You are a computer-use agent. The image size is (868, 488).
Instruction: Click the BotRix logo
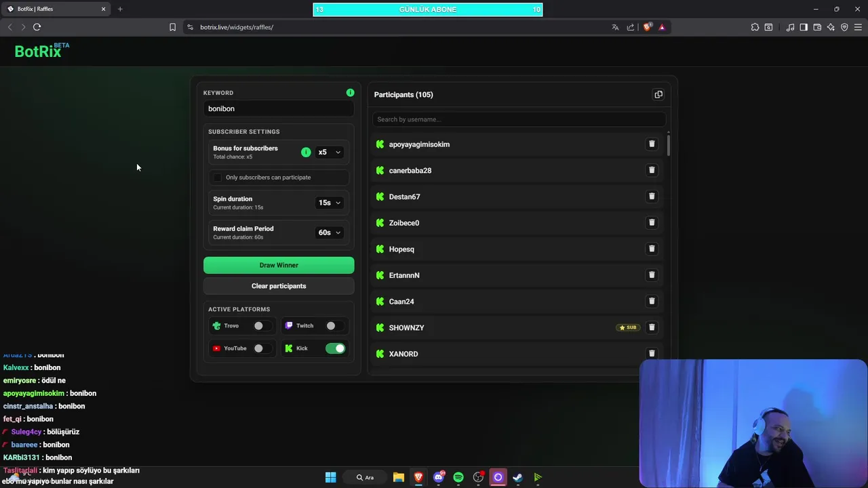coord(41,51)
